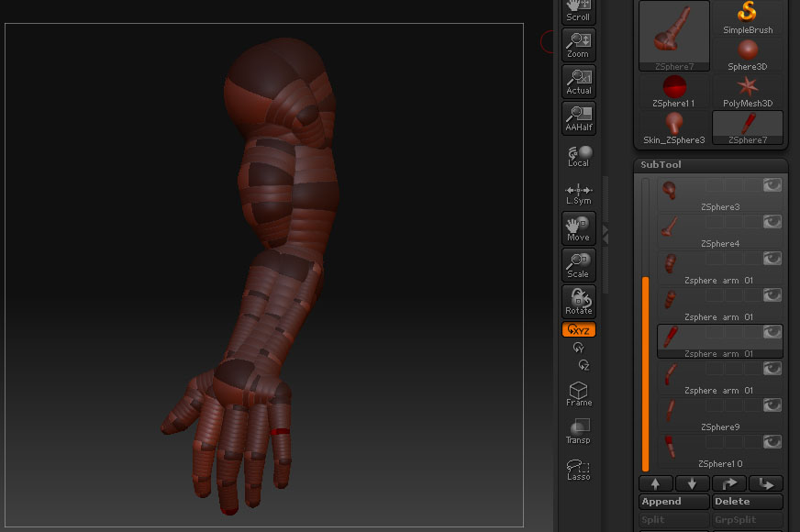Hide the ZSphere3 subtool with its eye toggle
The height and width of the screenshot is (532, 800).
tap(772, 184)
